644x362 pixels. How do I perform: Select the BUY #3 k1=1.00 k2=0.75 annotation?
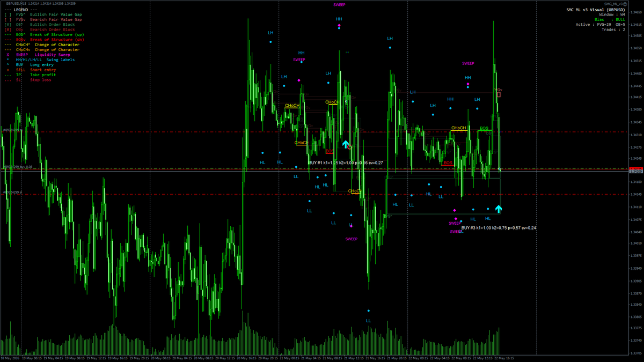pos(499,228)
